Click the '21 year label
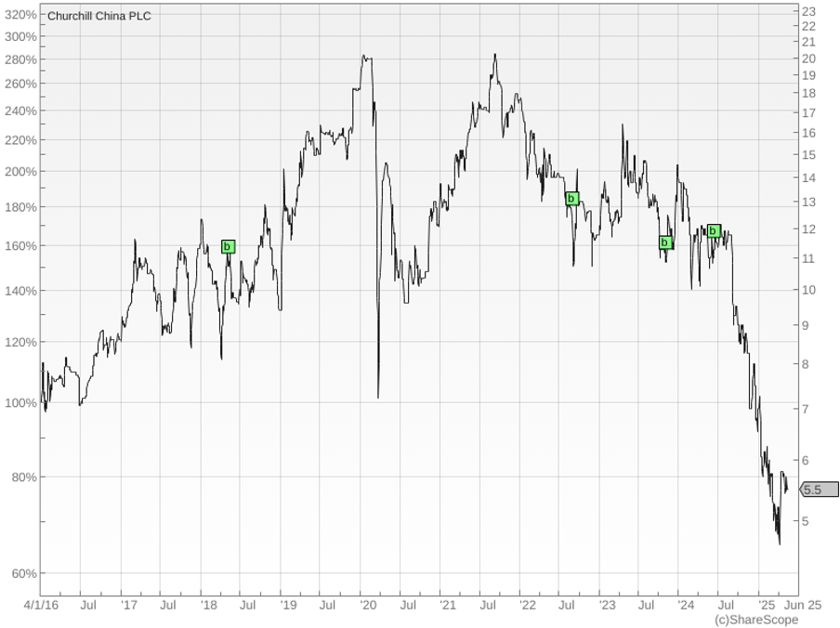 (x=448, y=605)
